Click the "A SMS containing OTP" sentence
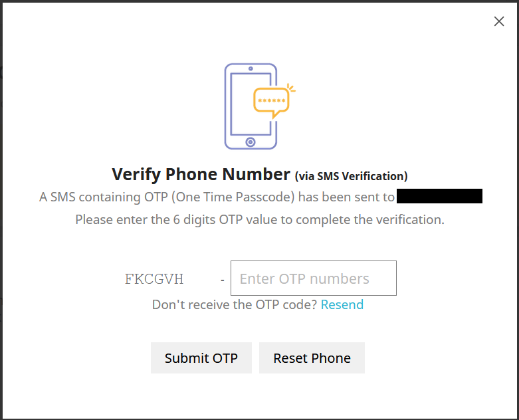 217,197
